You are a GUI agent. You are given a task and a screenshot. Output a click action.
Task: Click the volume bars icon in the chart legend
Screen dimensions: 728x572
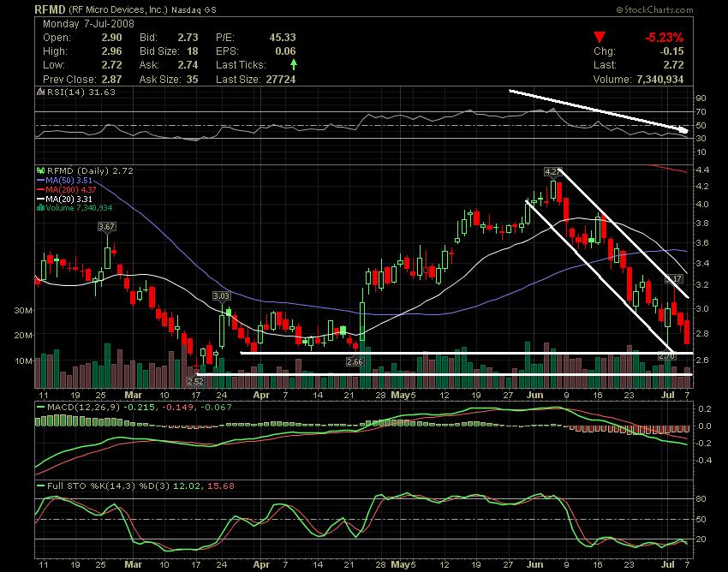pos(41,207)
